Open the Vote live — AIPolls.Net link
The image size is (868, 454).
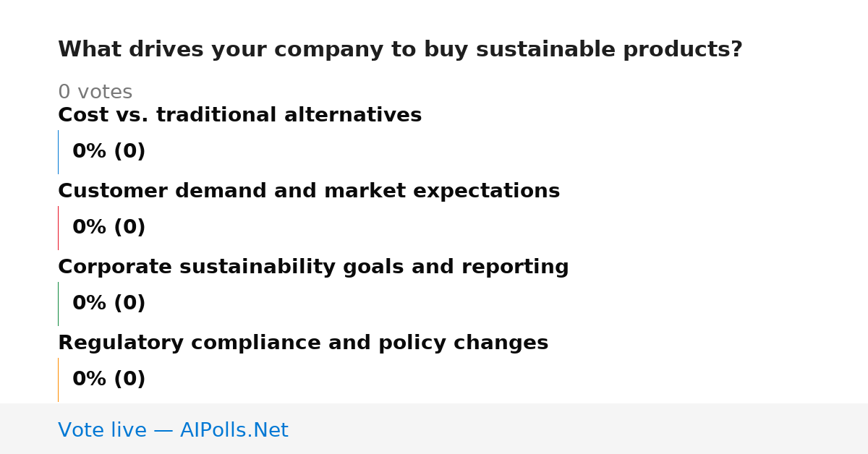pos(173,430)
